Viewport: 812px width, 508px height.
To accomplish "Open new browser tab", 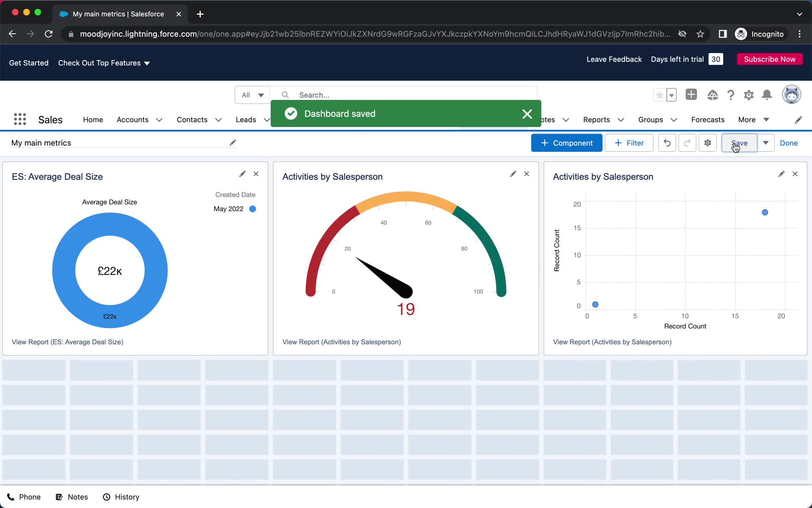I will click(x=200, y=14).
